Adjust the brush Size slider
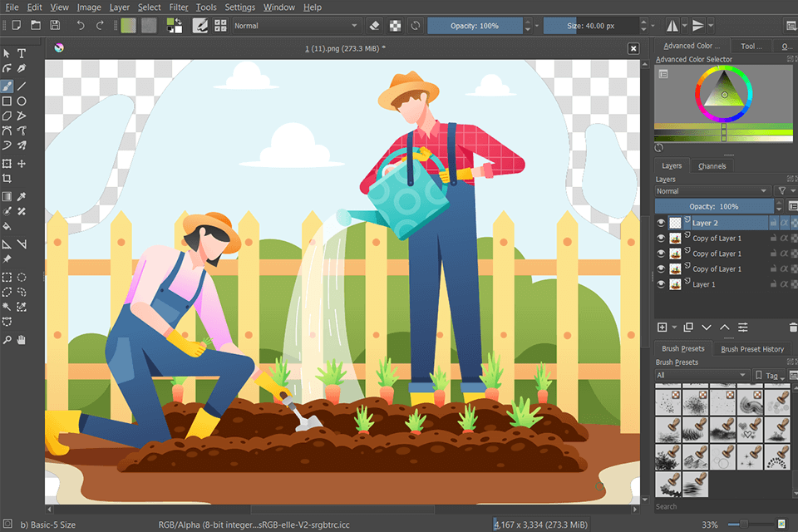Screen dimensions: 798x532 (591, 26)
